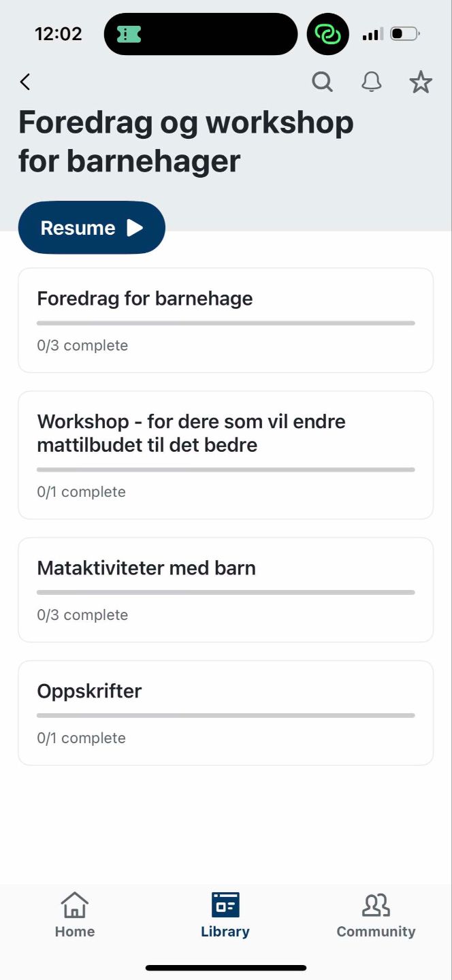Favorite this course with star icon
Image resolution: width=452 pixels, height=980 pixels.
[421, 82]
